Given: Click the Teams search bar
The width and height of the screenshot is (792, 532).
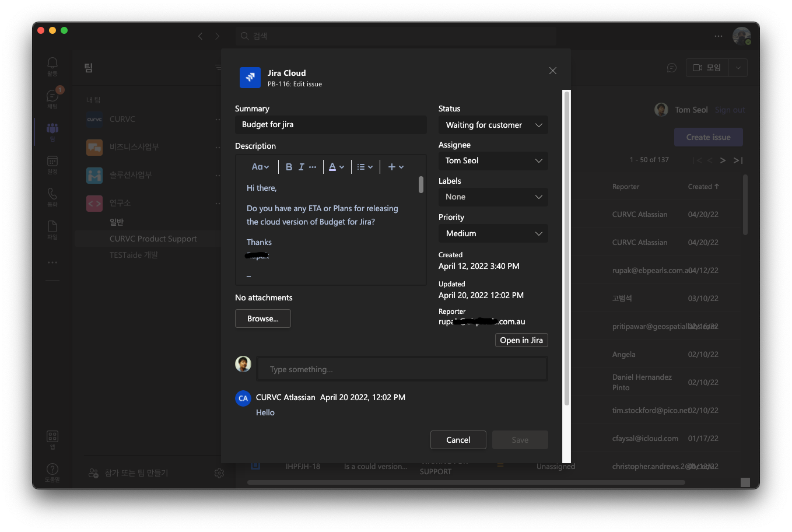Looking at the screenshot, I should coord(396,36).
